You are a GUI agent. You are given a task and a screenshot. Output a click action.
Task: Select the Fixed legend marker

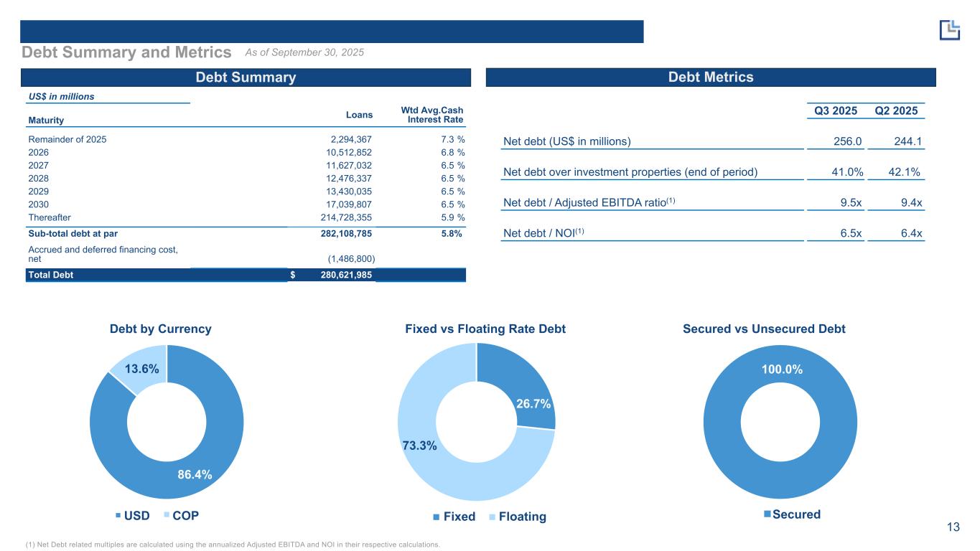[x=436, y=517]
